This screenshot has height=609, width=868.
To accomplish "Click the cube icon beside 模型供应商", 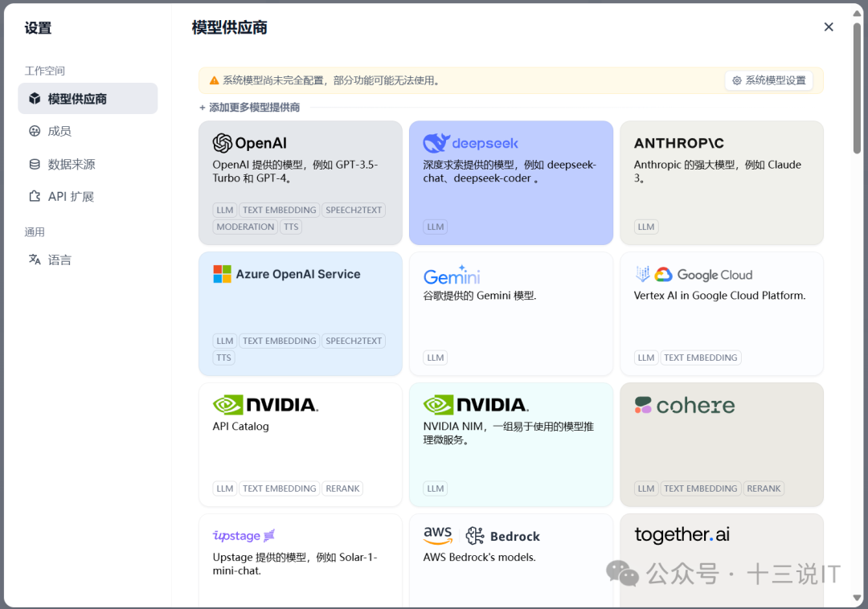I will (35, 99).
